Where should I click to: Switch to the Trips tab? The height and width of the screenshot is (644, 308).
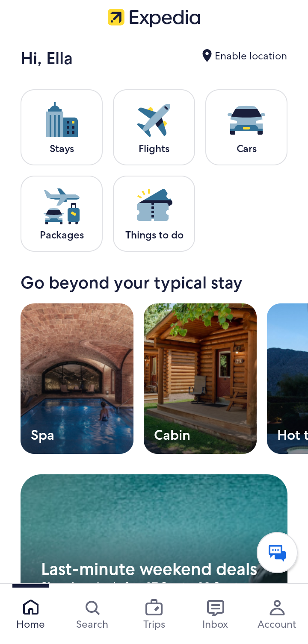tap(154, 615)
